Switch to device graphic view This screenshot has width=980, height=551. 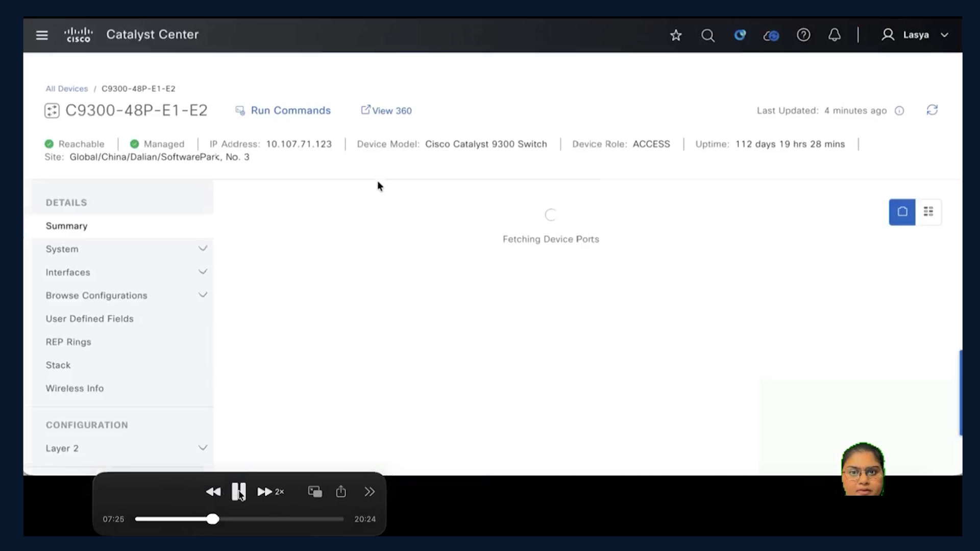click(x=902, y=212)
